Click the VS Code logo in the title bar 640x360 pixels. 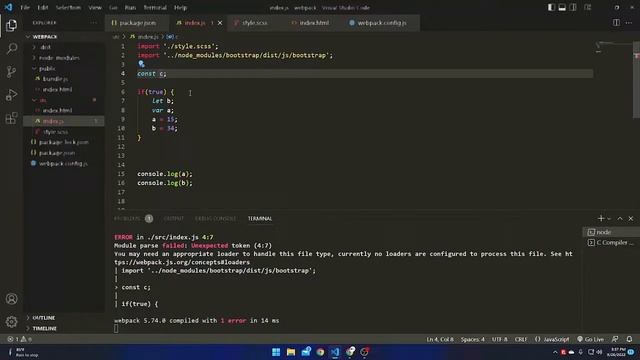click(8, 7)
